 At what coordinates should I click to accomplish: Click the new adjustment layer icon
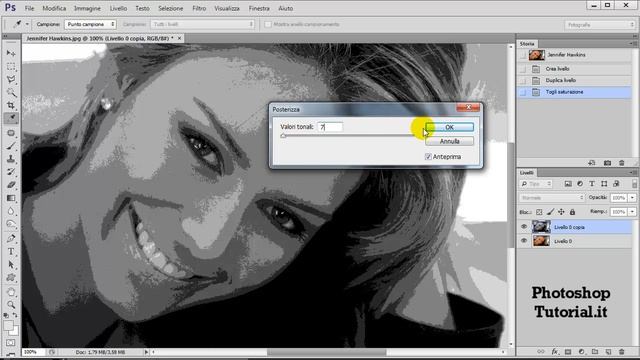[582, 351]
